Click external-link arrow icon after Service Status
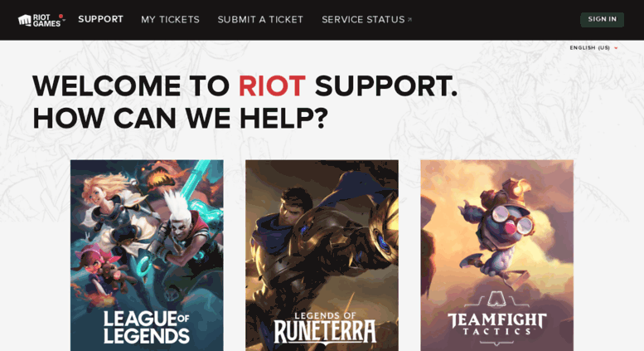 click(409, 19)
